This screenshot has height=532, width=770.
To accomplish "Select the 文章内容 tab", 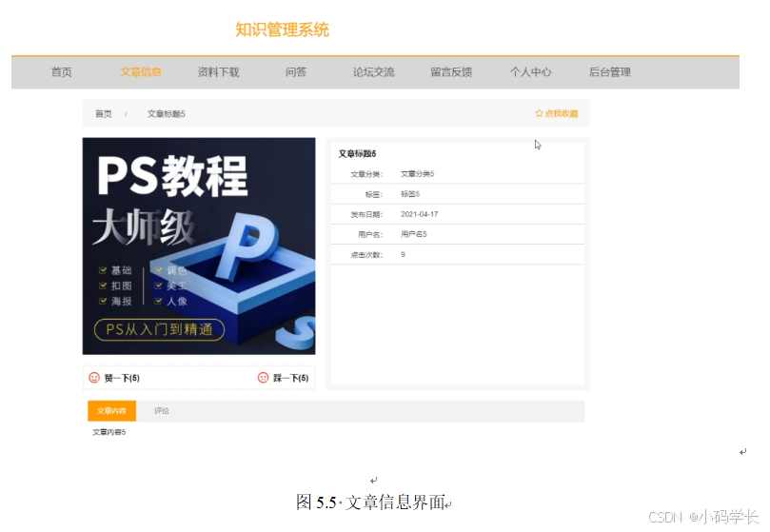I will point(112,411).
